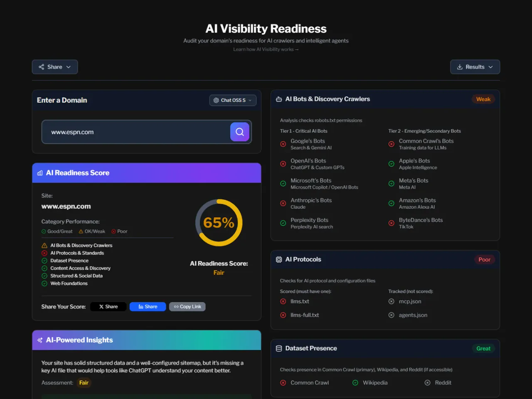Click the bar chart icon on AI Readiness Score

pos(40,172)
